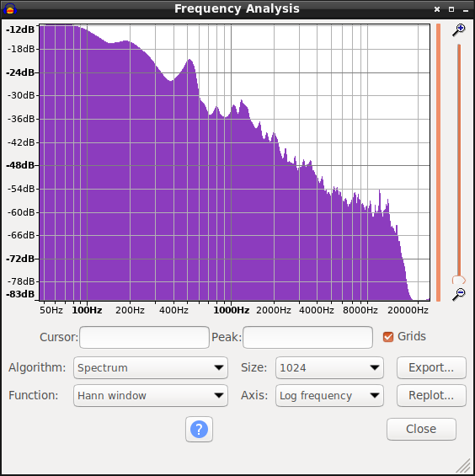Image resolution: width=475 pixels, height=476 pixels.
Task: Click the 1000Hz label on frequency ruler
Action: click(x=232, y=310)
